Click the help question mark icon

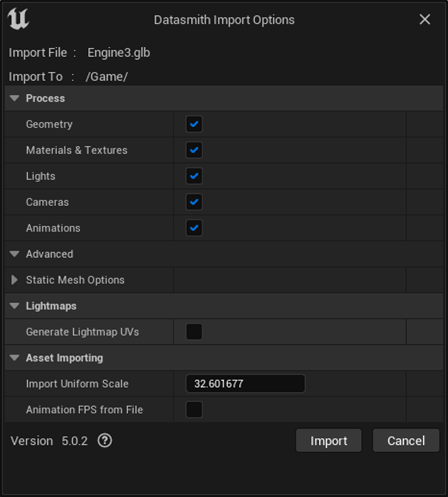point(105,440)
